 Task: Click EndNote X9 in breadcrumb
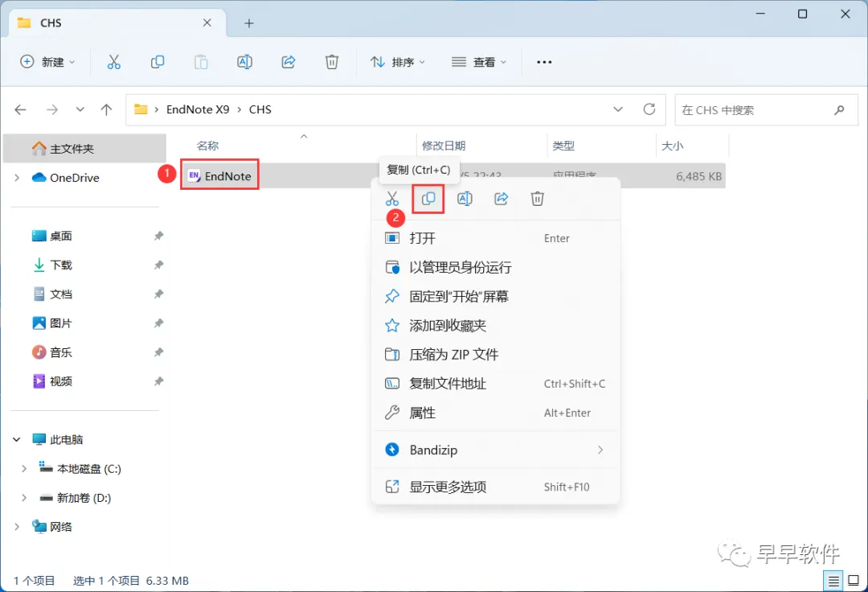[198, 109]
